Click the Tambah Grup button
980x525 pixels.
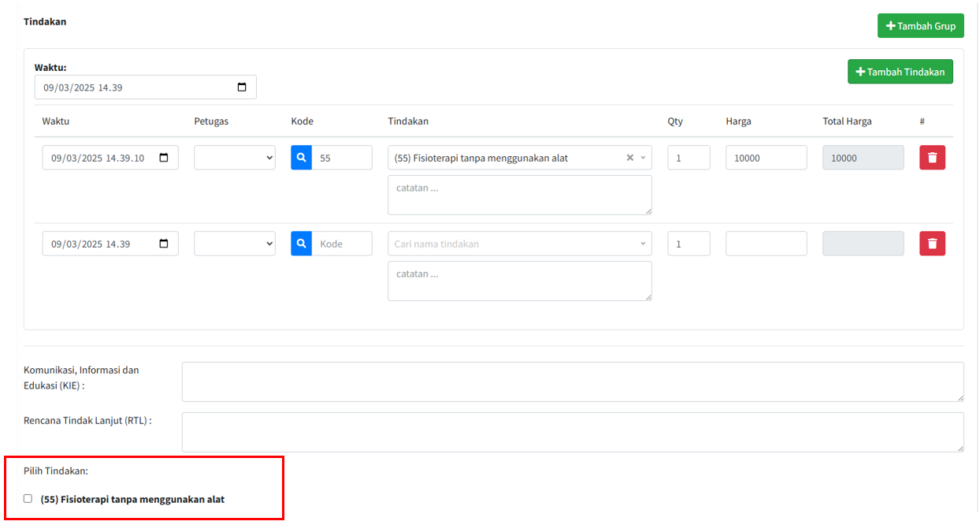click(920, 26)
